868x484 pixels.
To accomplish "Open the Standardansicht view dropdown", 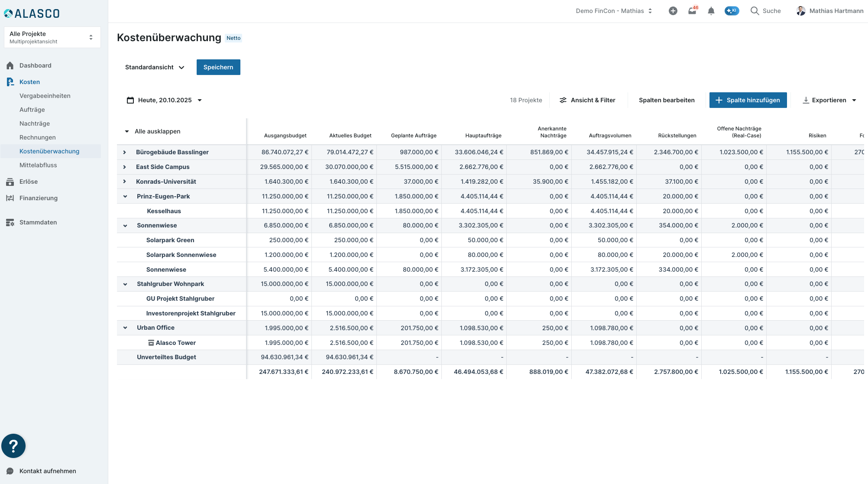I will pyautogui.click(x=155, y=67).
